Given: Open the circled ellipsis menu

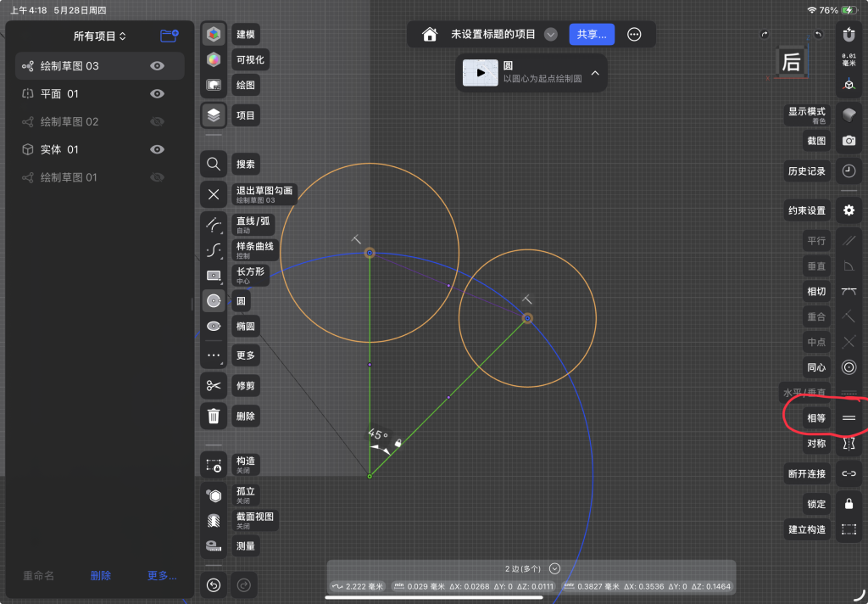Looking at the screenshot, I should (634, 34).
